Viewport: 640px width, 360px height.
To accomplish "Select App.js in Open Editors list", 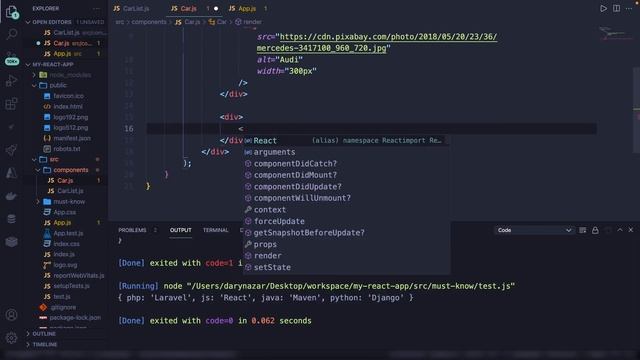I will (x=65, y=54).
